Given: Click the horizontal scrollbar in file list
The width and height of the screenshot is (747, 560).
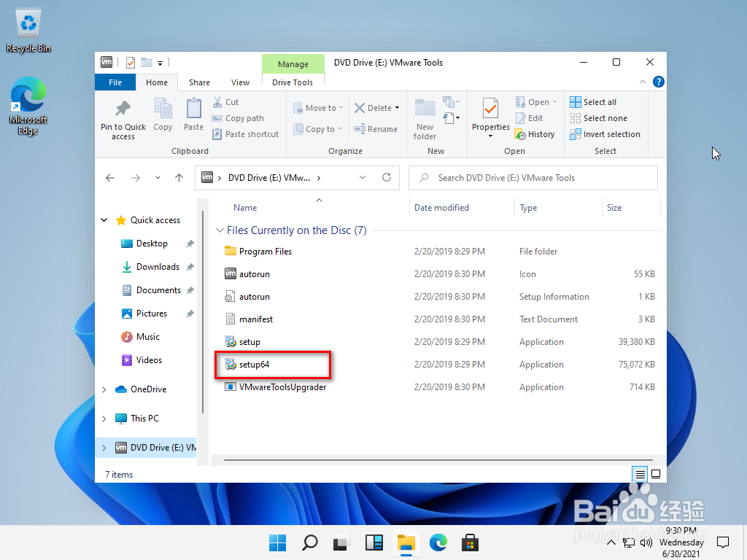Looking at the screenshot, I should coord(438,461).
